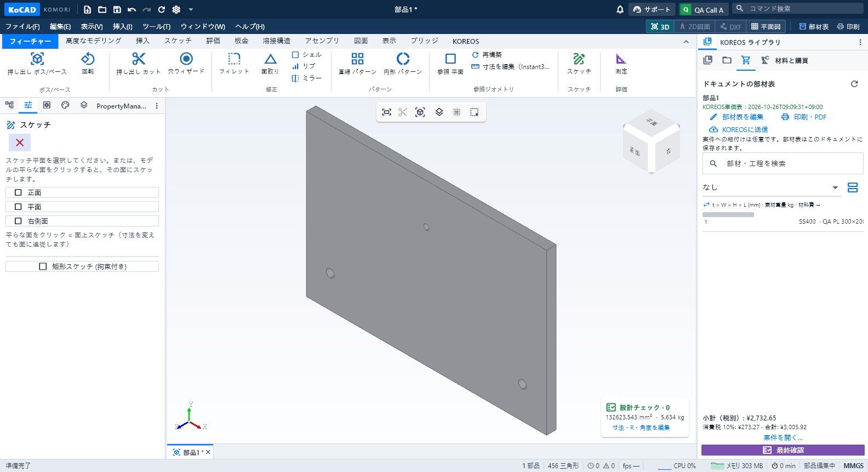The width and height of the screenshot is (868, 472).
Task: Select the Revolve (回転) tool
Action: click(88, 64)
